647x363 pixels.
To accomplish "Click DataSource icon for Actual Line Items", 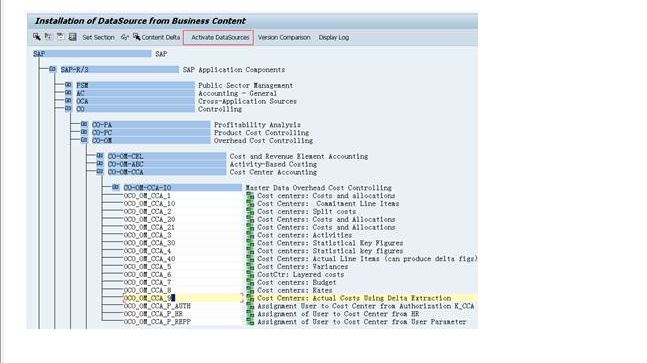I will [x=250, y=259].
